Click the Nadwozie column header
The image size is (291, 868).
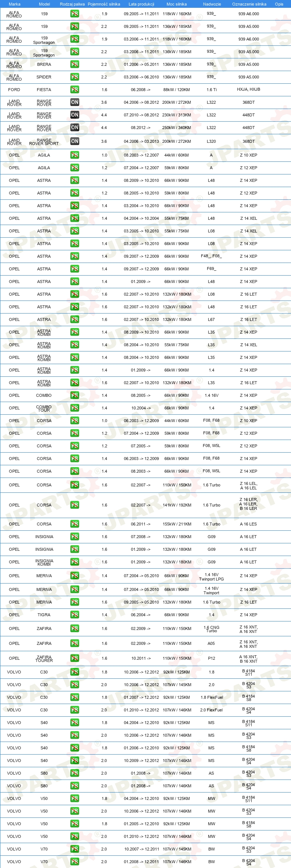212,4
